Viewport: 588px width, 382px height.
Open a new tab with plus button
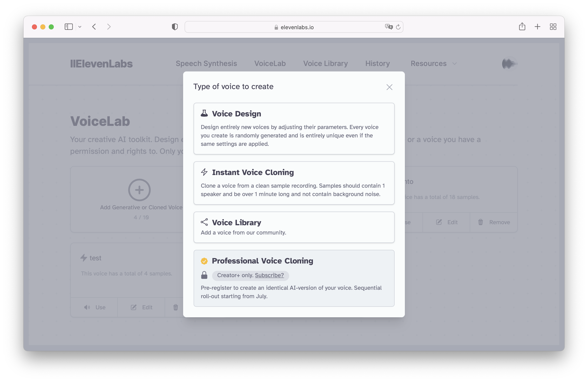pyautogui.click(x=537, y=27)
